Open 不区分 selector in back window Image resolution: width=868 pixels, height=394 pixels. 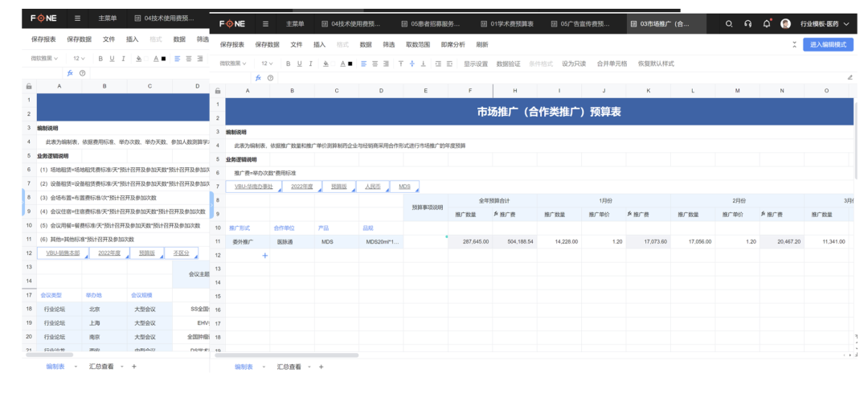[182, 252]
